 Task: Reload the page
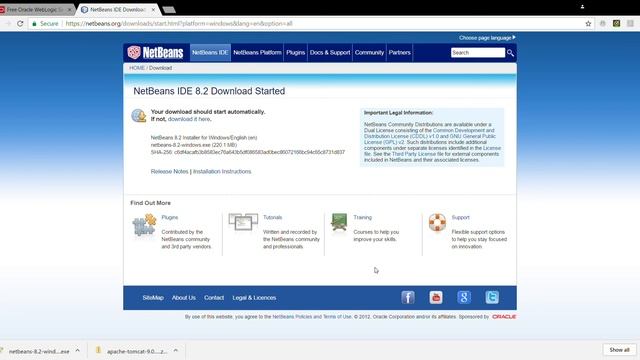pos(20,24)
